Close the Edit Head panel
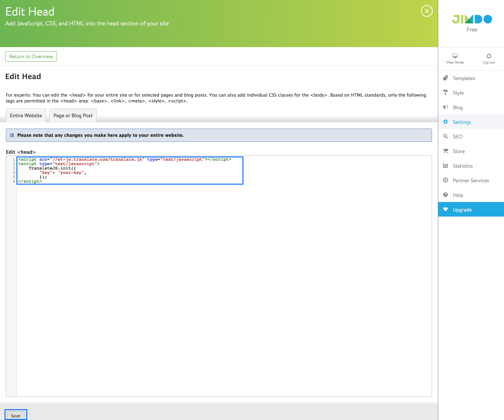This screenshot has height=420, width=504. [x=427, y=11]
